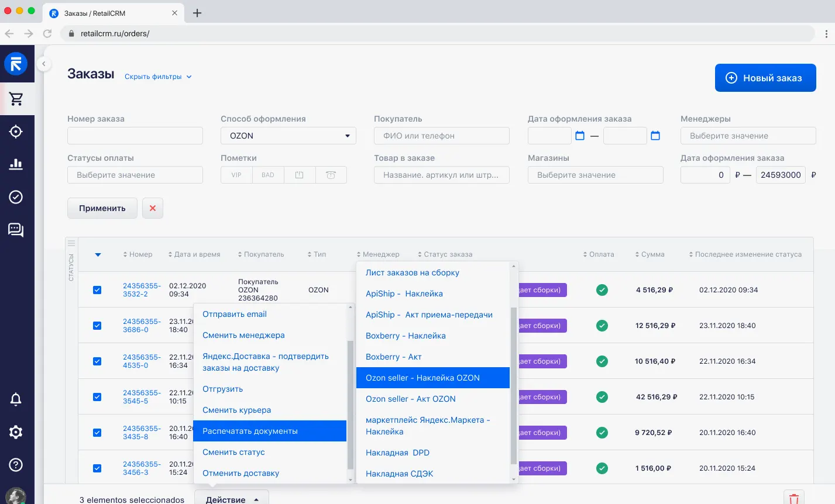The height and width of the screenshot is (504, 835).
Task: Collapse filters via Скрыть фильтры
Action: point(158,77)
